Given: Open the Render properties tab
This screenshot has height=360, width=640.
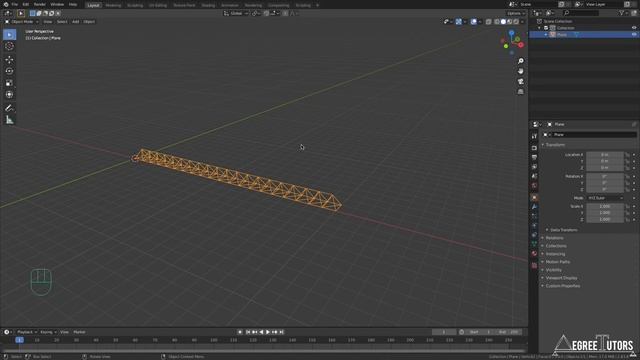Looking at the screenshot, I should 534,148.
